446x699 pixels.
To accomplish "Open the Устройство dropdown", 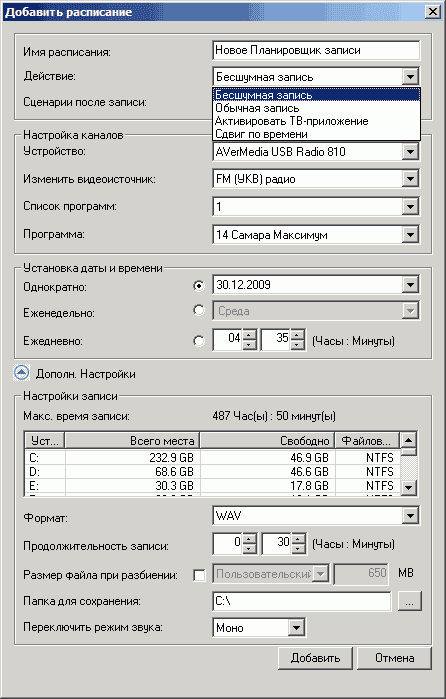I will (410, 152).
